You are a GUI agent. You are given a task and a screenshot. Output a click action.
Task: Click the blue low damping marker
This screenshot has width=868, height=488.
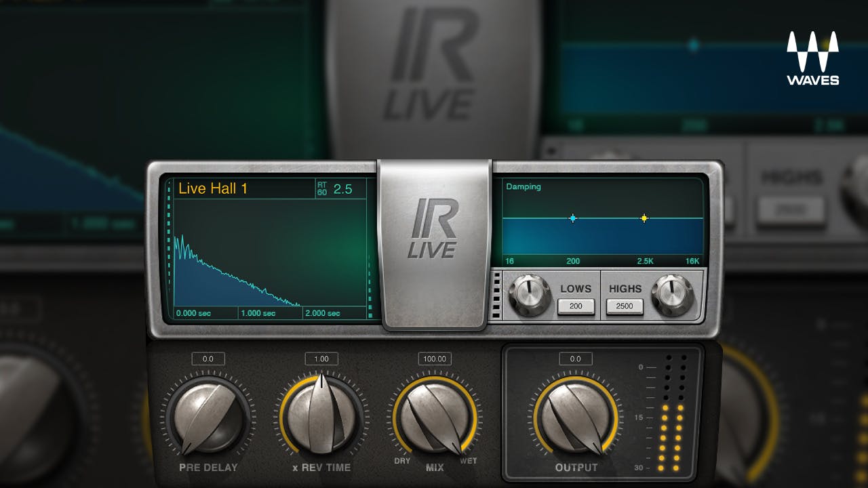(573, 218)
